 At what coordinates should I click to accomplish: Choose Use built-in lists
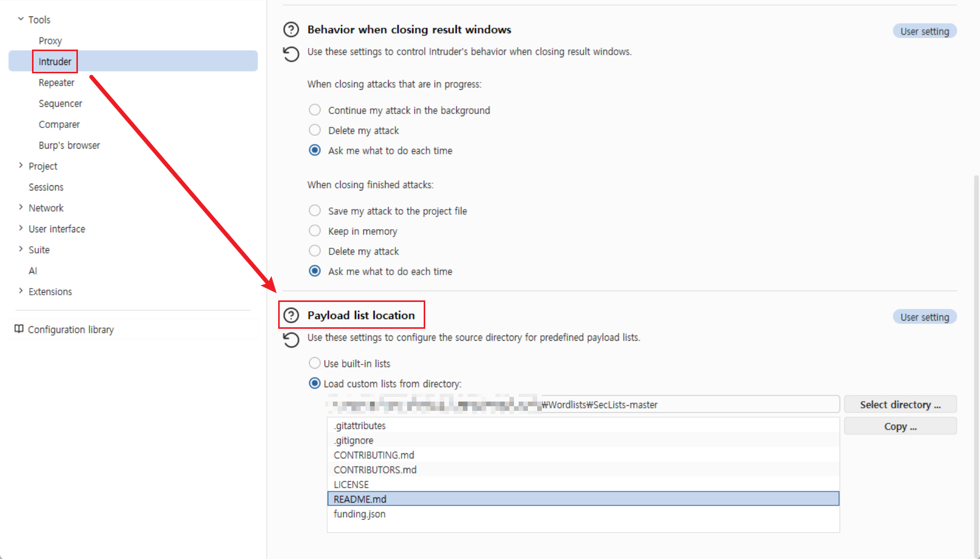pyautogui.click(x=315, y=363)
